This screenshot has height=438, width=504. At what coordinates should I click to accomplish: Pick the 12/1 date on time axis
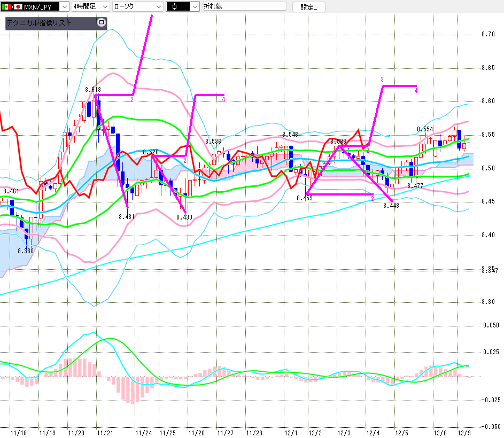click(291, 432)
